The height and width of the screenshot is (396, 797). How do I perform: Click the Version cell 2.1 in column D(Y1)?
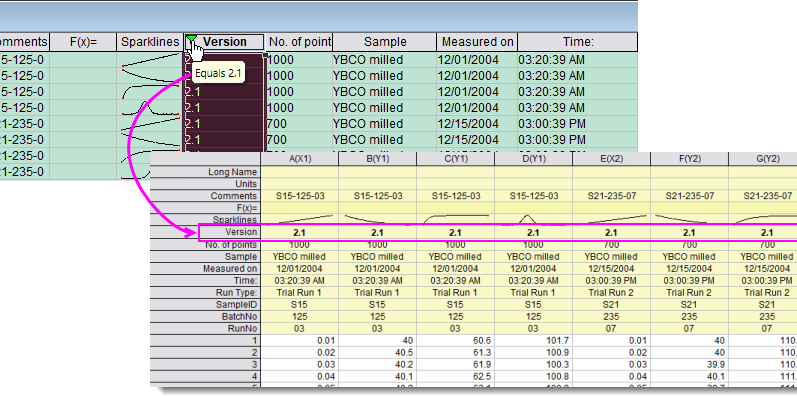pos(533,232)
